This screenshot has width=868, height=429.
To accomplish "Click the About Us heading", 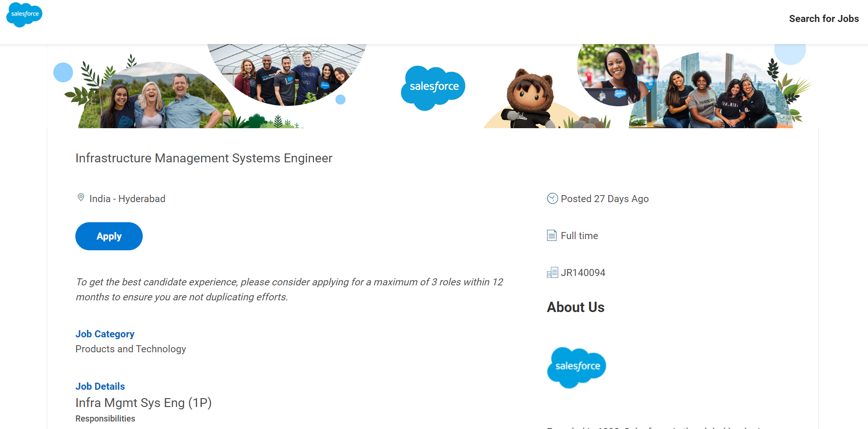I will coord(576,307).
